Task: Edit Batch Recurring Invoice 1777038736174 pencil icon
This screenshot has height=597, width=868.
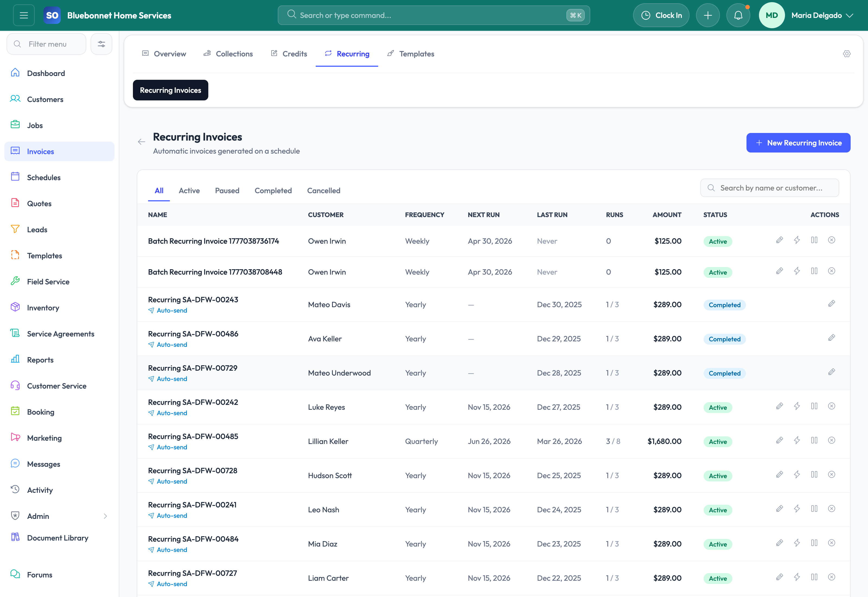Action: (779, 240)
